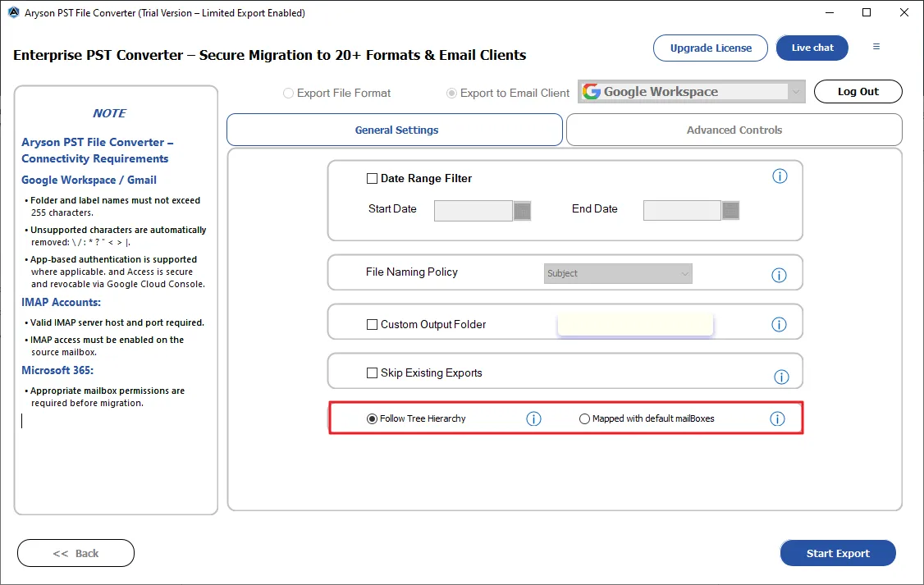
Task: Show info for Custom Output Folder
Action: click(779, 325)
